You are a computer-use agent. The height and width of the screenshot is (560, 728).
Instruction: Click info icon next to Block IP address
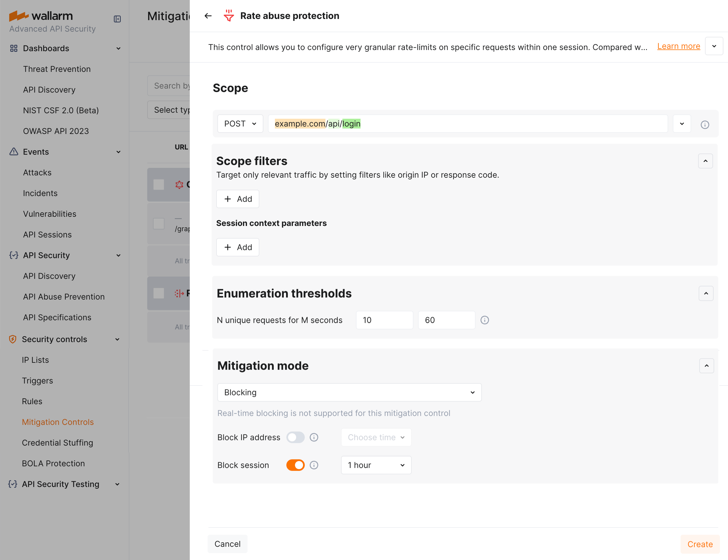[314, 437]
